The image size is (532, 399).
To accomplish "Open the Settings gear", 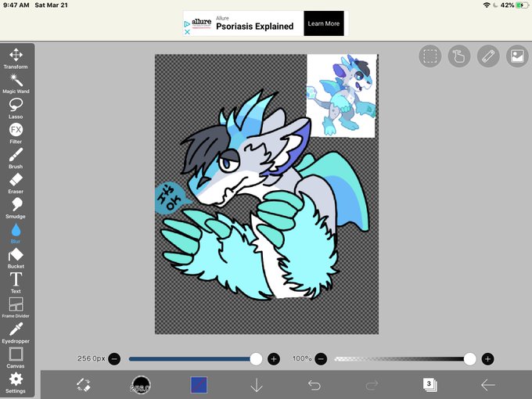I will point(16,383).
